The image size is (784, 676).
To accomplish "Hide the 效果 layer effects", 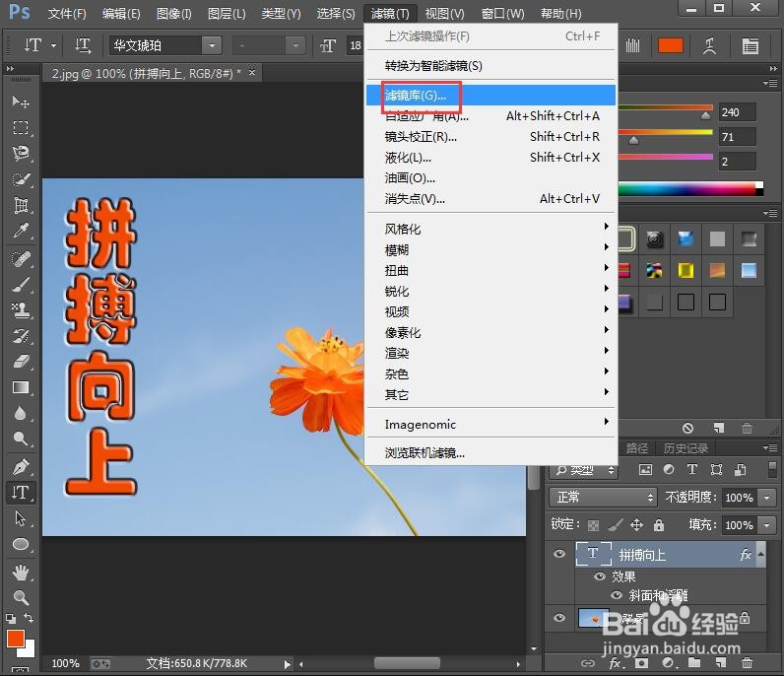I will [x=599, y=576].
